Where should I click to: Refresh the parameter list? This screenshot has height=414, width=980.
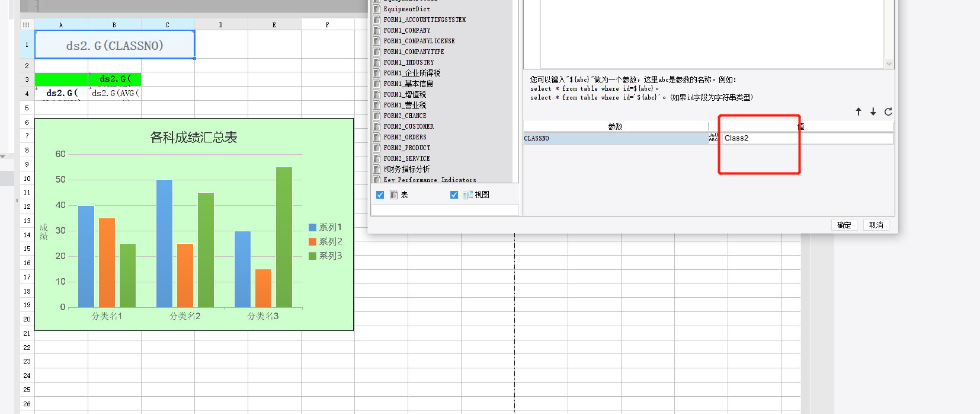coord(888,112)
